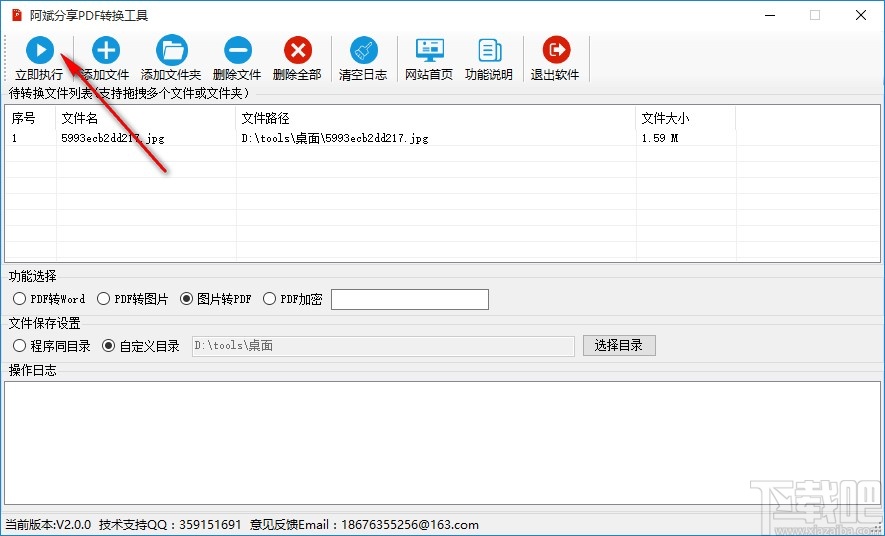The width and height of the screenshot is (885, 536).
Task: Click 选择目录 button
Action: [x=619, y=345]
